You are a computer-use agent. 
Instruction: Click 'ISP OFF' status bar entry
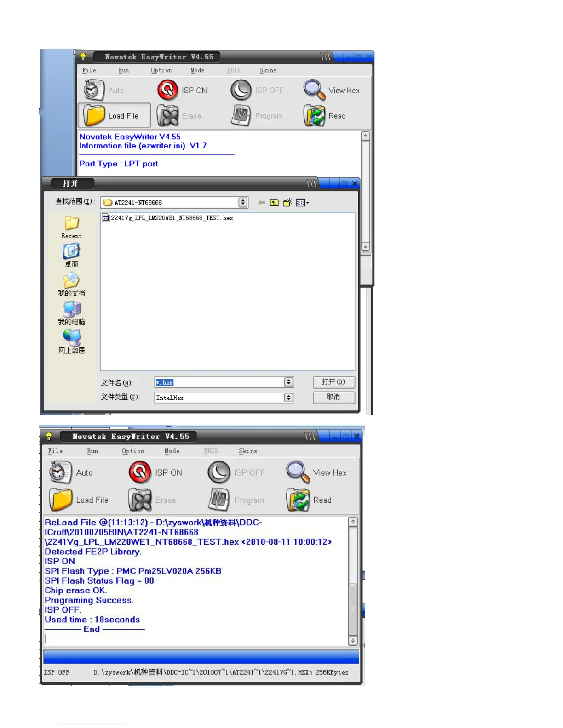coord(56,672)
